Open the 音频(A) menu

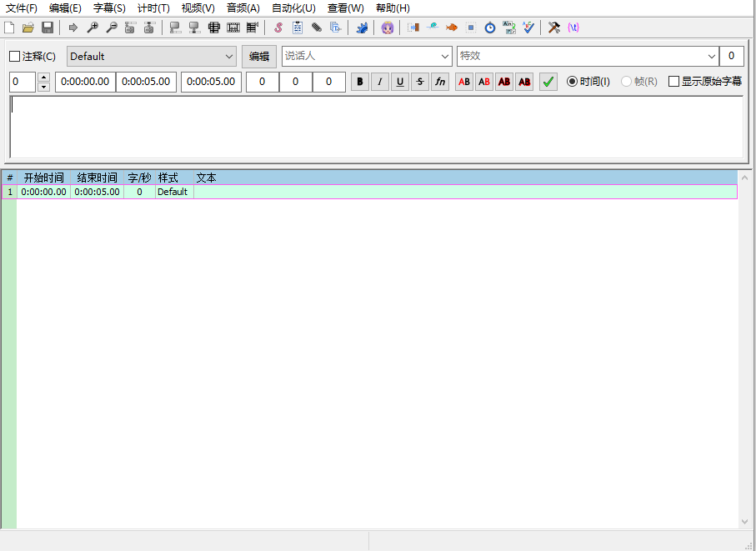tap(243, 8)
